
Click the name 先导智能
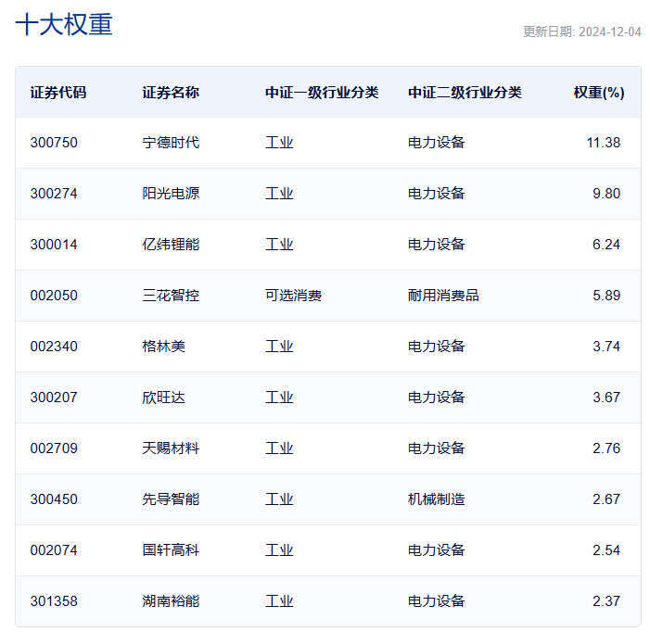171,499
